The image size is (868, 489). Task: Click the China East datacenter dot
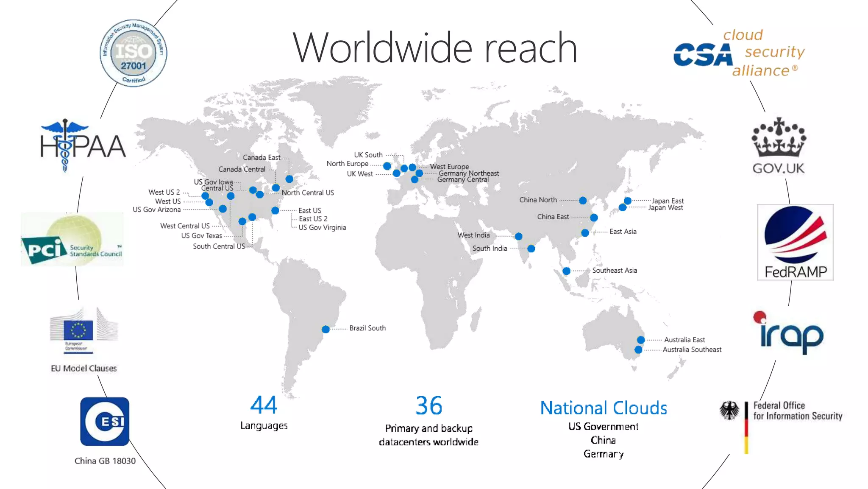pos(594,218)
